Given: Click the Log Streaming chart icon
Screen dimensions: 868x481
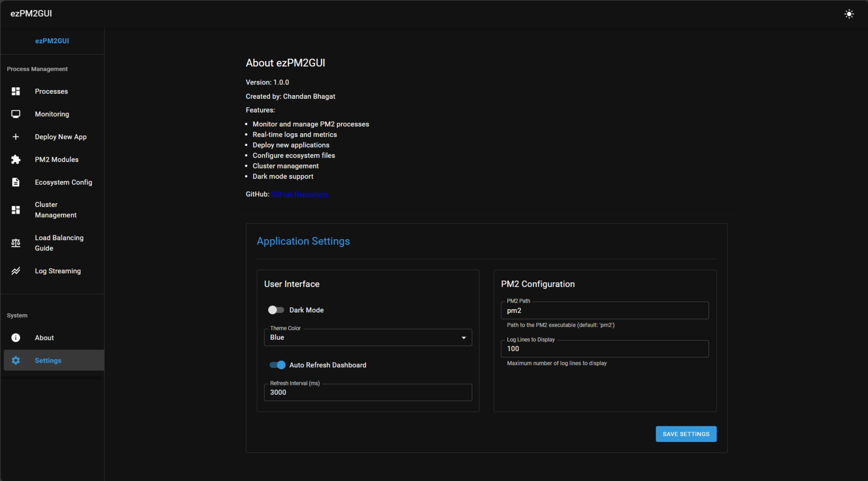Looking at the screenshot, I should pos(16,271).
